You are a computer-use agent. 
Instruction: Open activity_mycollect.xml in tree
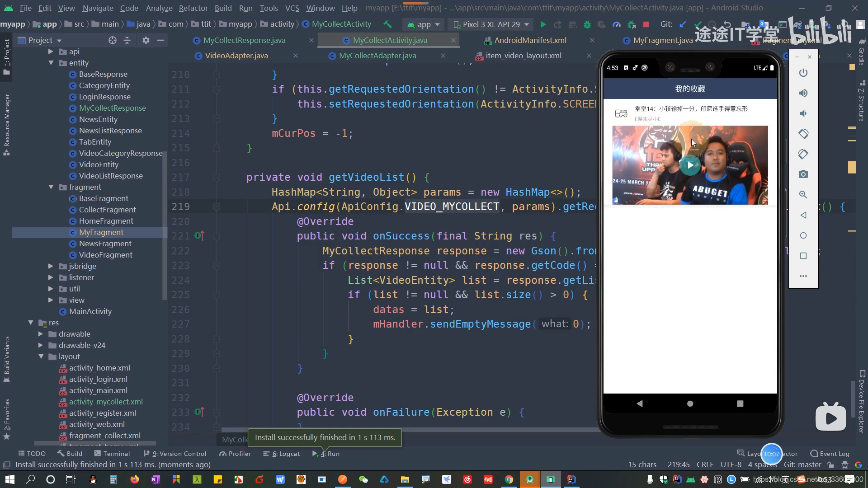tap(105, 402)
